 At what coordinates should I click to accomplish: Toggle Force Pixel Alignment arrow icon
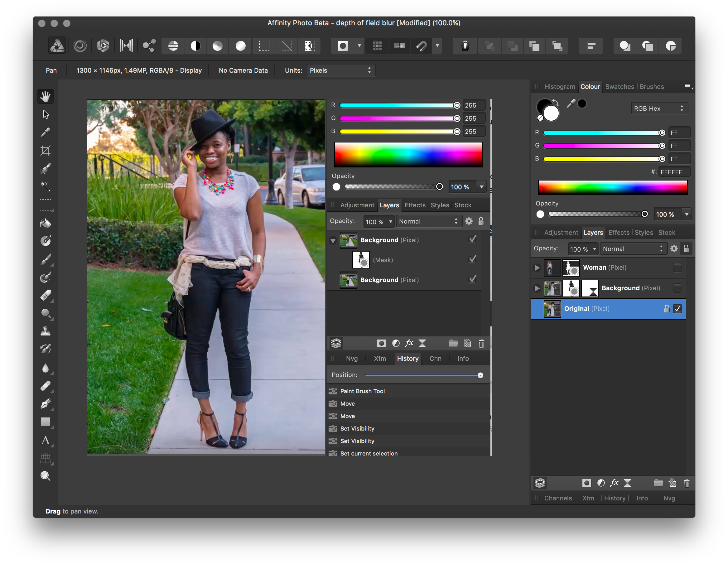pyautogui.click(x=399, y=46)
